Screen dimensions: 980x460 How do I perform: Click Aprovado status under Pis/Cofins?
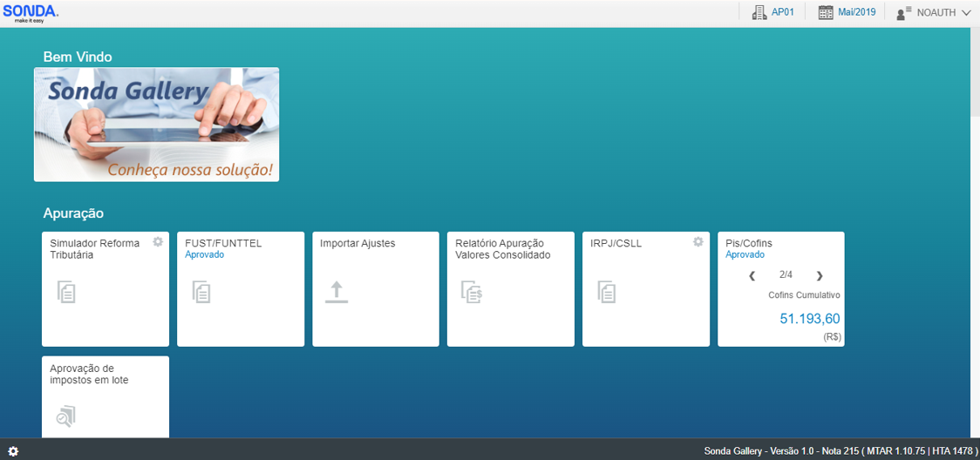[745, 254]
